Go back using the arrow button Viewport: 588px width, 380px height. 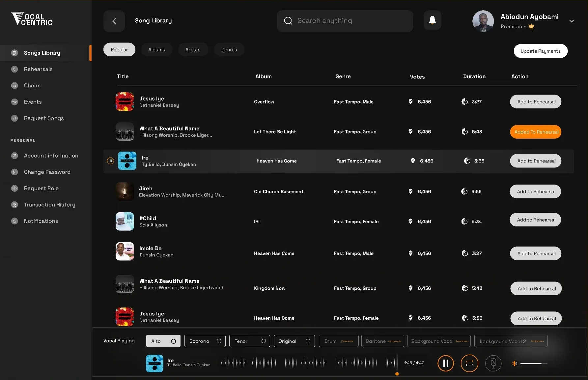pyautogui.click(x=114, y=21)
